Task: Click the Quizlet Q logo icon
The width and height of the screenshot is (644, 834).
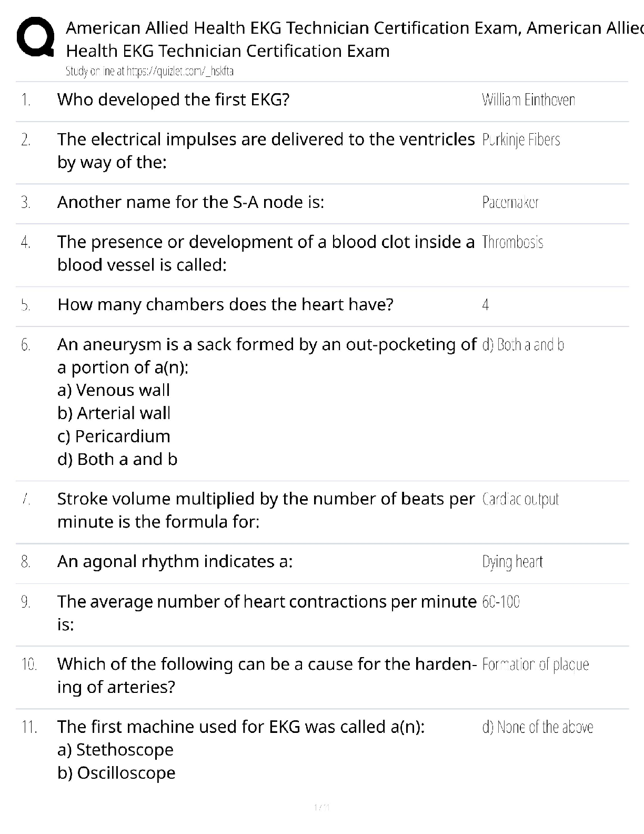Action: pos(35,37)
